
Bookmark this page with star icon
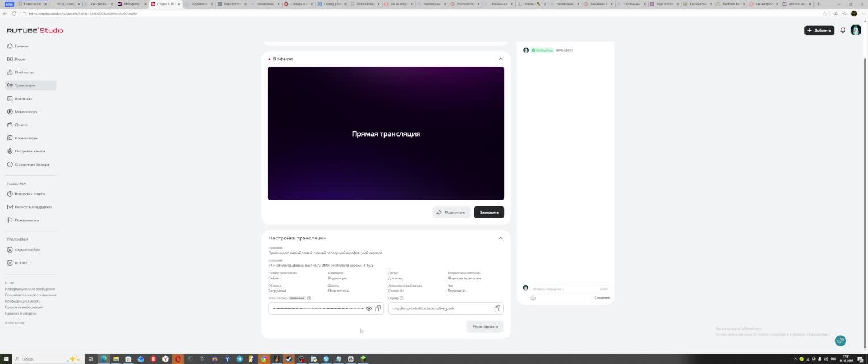[x=825, y=14]
